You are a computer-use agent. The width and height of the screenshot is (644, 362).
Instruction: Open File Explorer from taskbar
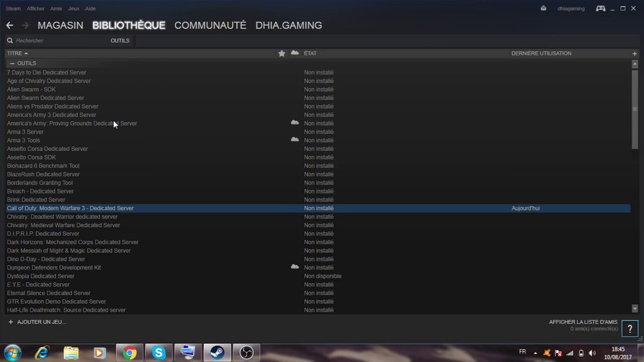pos(71,353)
